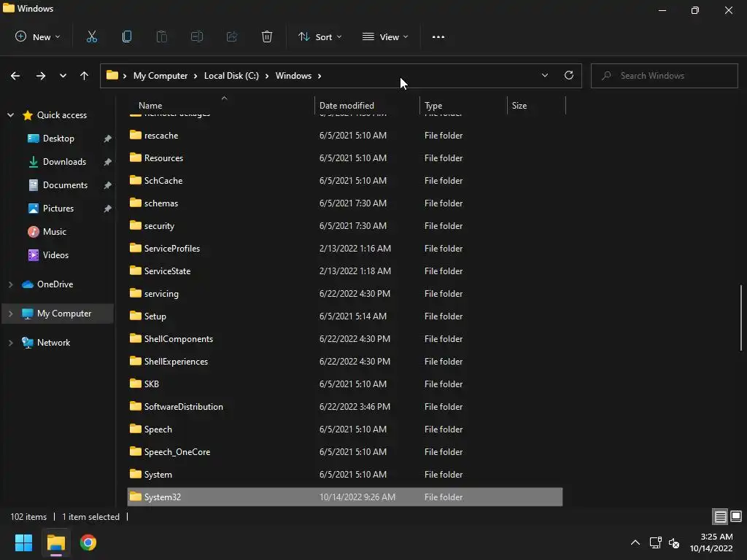Screen dimensions: 747x560
Task: Launch Google Chrome from taskbar
Action: [88, 542]
